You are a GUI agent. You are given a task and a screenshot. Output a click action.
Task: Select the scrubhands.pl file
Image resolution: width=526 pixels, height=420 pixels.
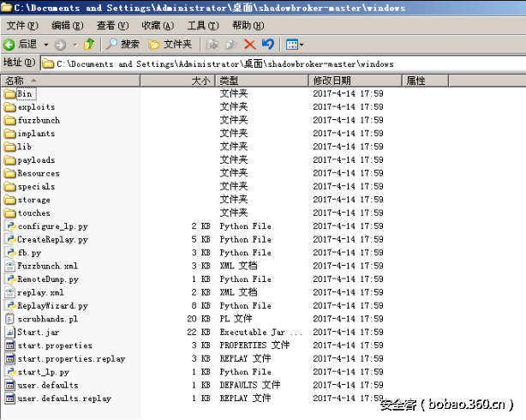coord(42,319)
